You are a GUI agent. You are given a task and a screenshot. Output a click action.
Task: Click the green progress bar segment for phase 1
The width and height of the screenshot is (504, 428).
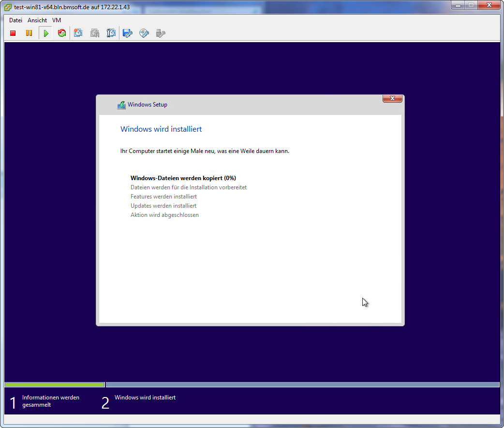[x=55, y=384]
